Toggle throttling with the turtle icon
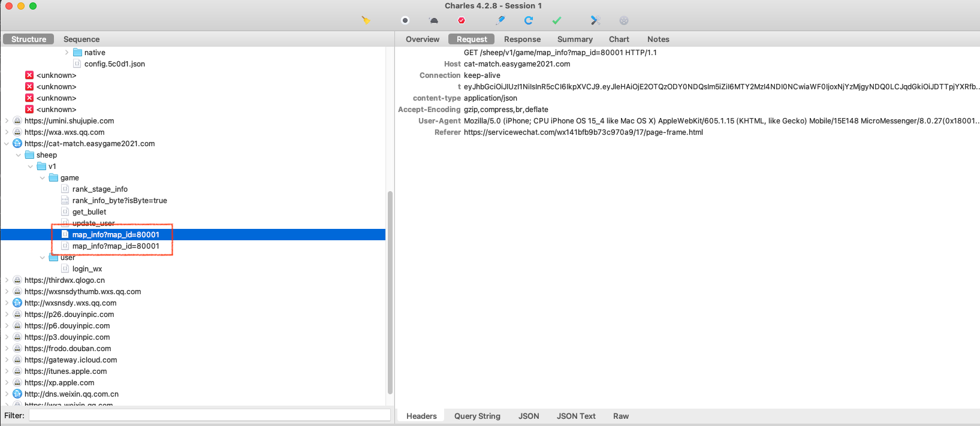This screenshot has width=980, height=426. (433, 20)
